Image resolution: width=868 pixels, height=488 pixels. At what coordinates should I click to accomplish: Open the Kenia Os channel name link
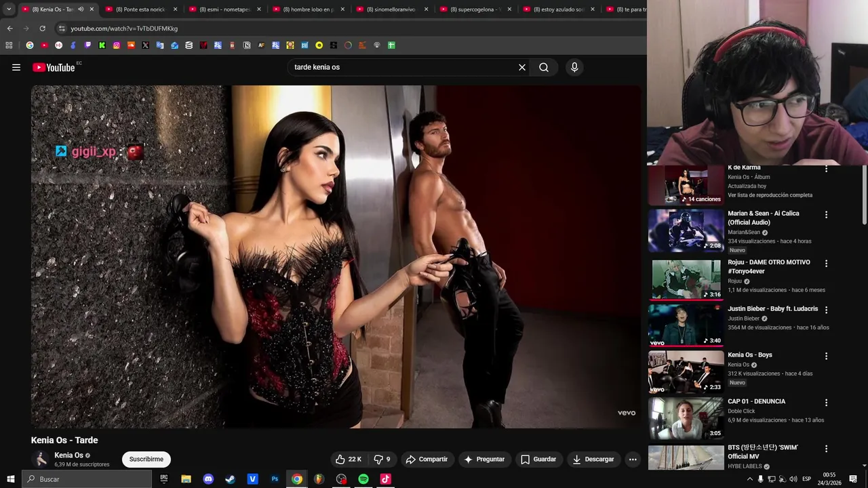pyautogui.click(x=68, y=455)
